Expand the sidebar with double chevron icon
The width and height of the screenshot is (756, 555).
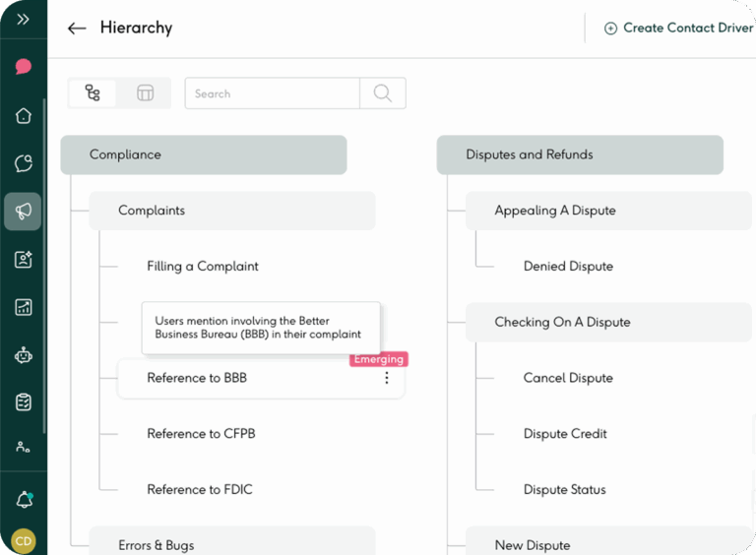23,20
